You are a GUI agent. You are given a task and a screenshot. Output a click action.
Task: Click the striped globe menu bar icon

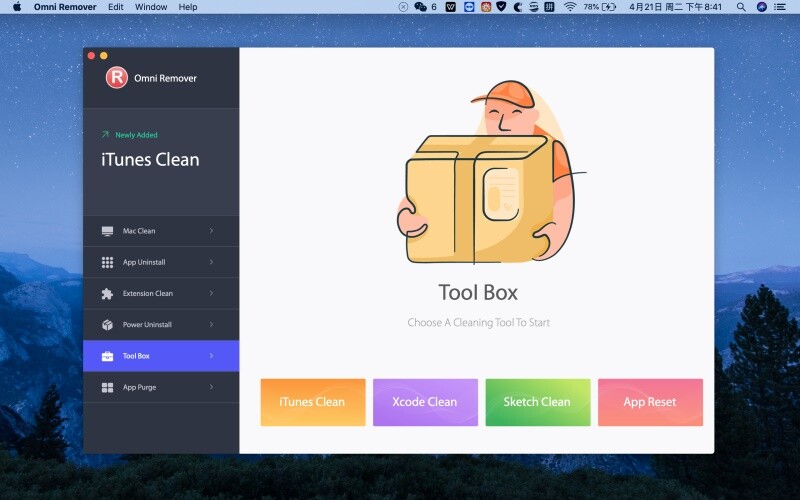tap(534, 7)
